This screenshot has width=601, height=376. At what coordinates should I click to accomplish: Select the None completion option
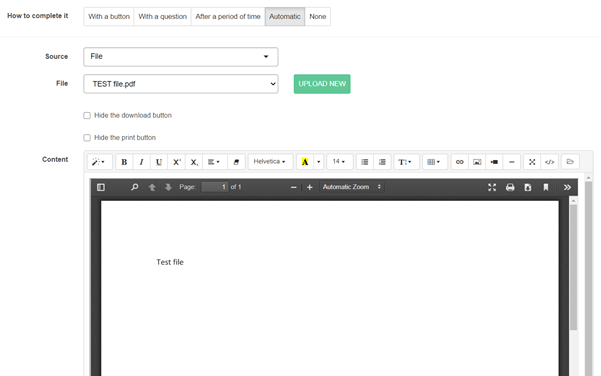coord(318,16)
